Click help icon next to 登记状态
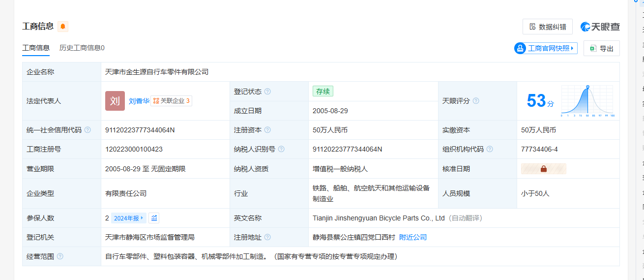 [267, 92]
